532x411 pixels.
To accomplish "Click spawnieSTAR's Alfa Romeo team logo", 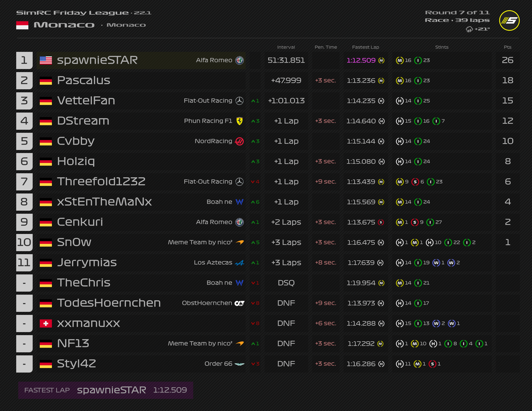I will pos(239,60).
